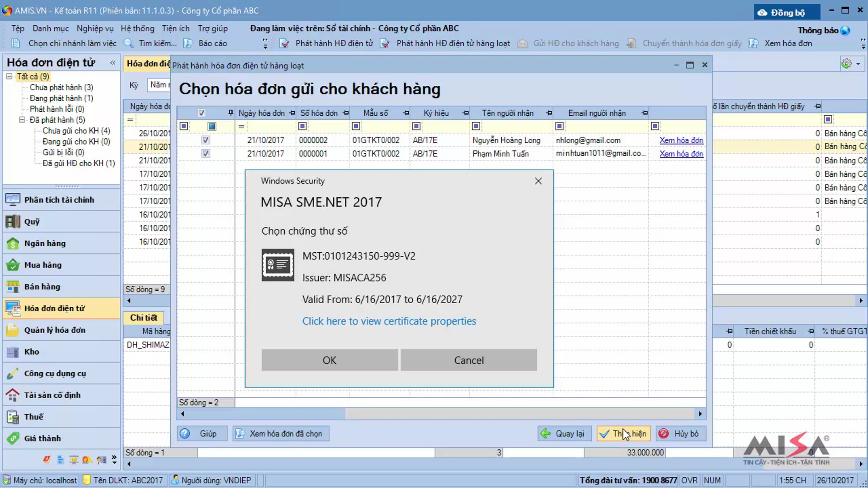Viewport: 868px width, 488px height.
Task: Open the Nghiệp vụ menu
Action: click(95, 29)
